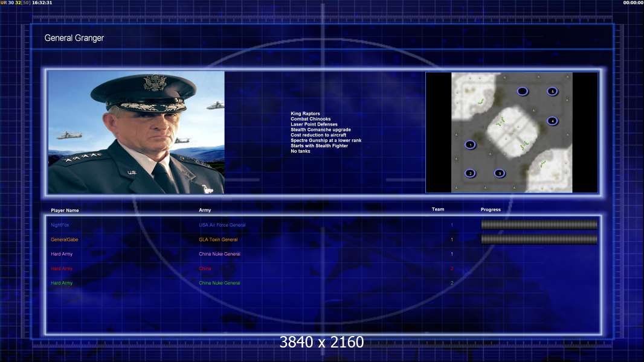Screen dimensions: 644x362
Task: Click the red China army entry
Action: point(205,268)
